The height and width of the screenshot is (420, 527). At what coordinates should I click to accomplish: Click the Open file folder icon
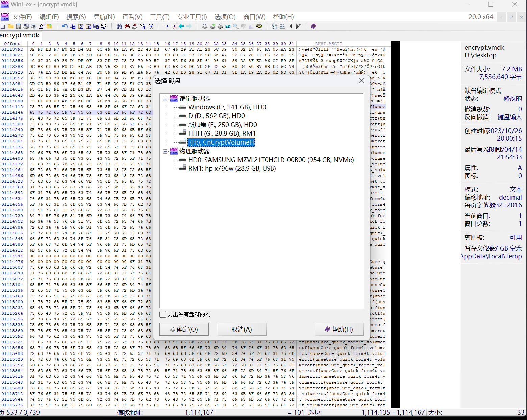coord(10,26)
